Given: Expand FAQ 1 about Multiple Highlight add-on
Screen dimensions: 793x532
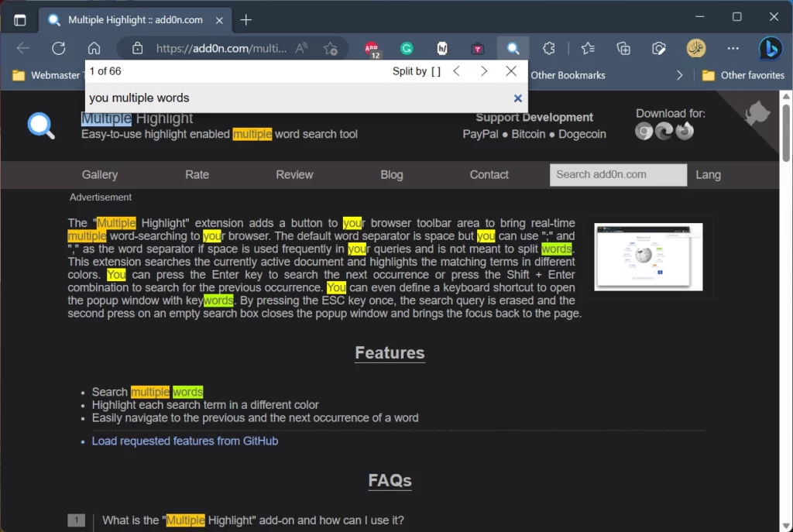Looking at the screenshot, I should tap(253, 520).
